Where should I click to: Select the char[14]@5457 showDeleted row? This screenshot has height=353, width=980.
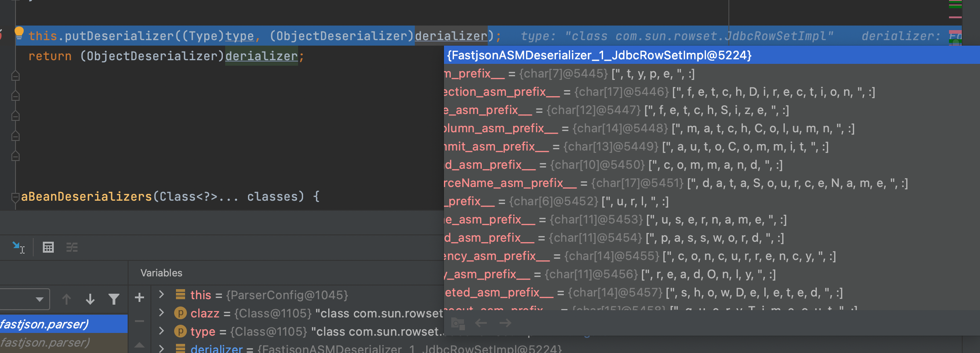[712, 292]
